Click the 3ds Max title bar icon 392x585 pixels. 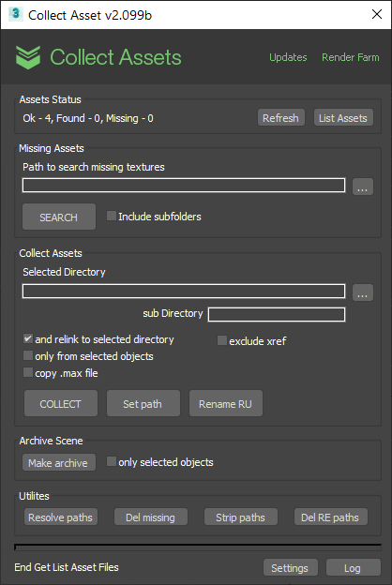pos(15,14)
